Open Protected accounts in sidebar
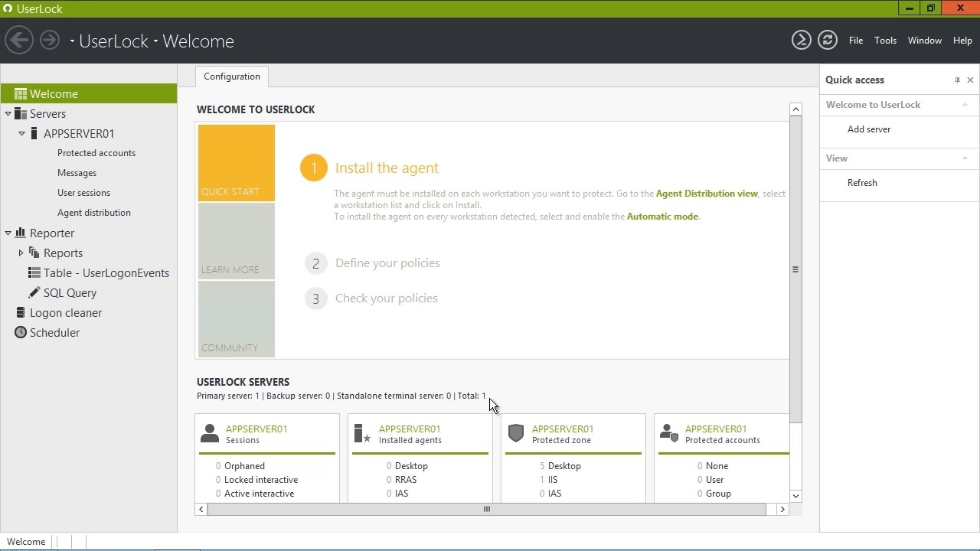This screenshot has height=551, width=980. pyautogui.click(x=96, y=153)
